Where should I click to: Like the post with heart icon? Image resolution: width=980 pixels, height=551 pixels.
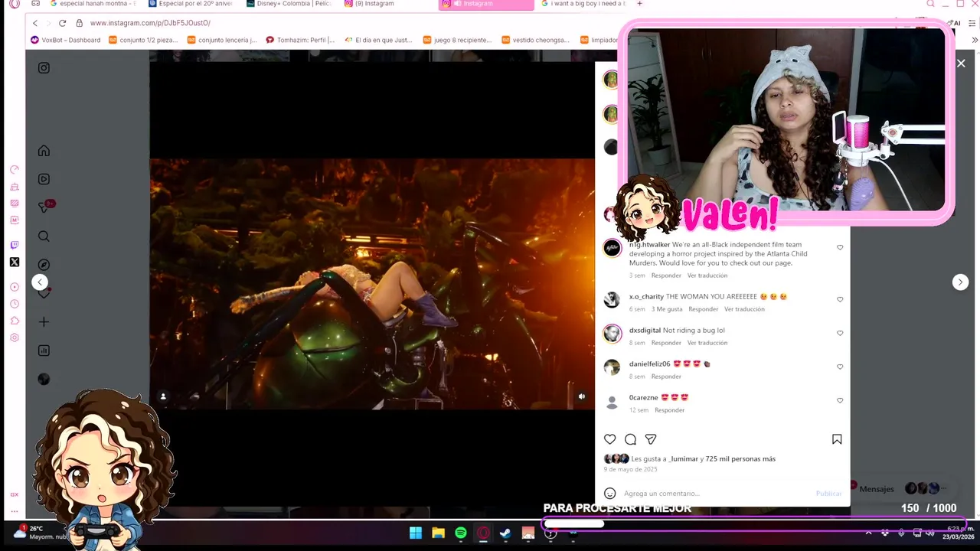click(x=609, y=439)
